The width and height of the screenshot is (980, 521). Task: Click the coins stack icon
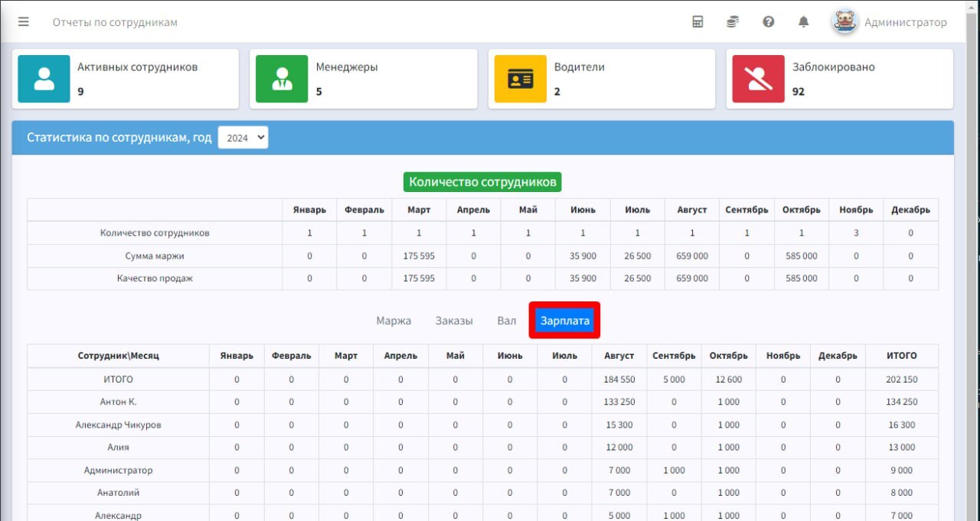coord(733,22)
